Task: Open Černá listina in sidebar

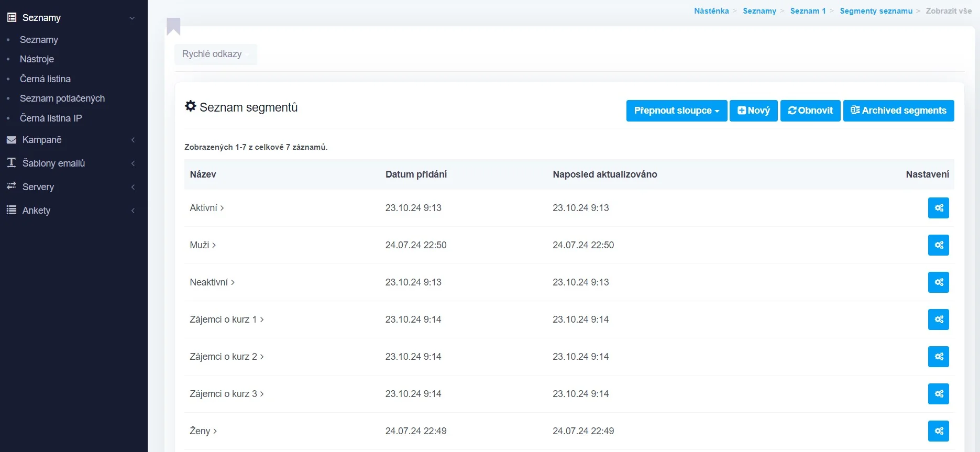Action: pyautogui.click(x=45, y=79)
